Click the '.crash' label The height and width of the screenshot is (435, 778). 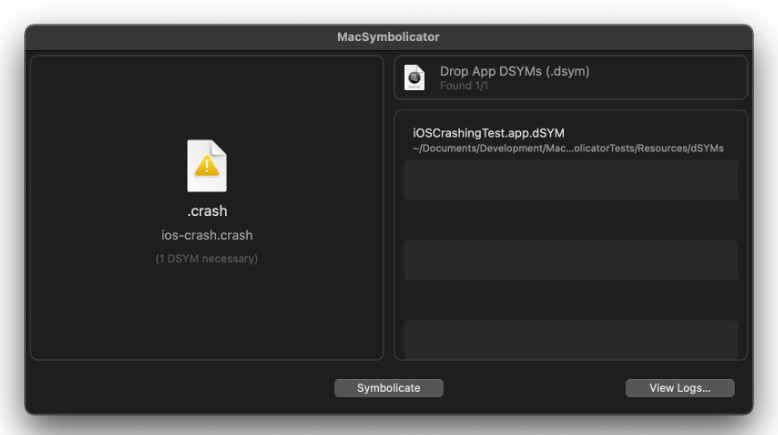pos(207,211)
